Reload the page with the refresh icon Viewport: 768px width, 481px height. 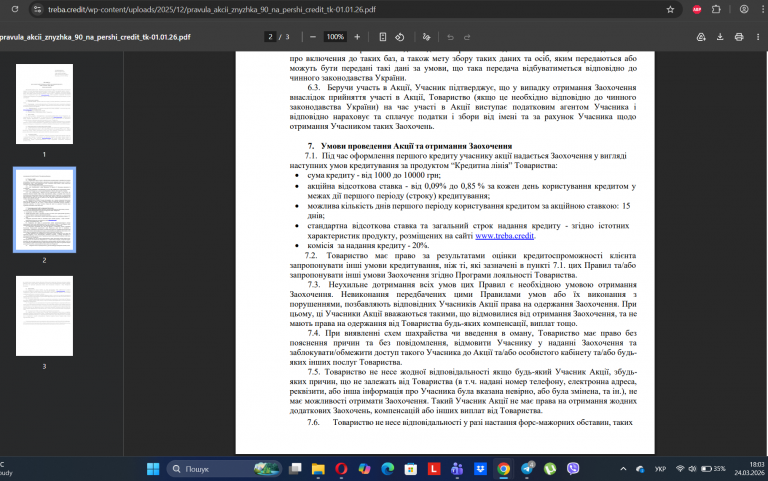click(15, 9)
